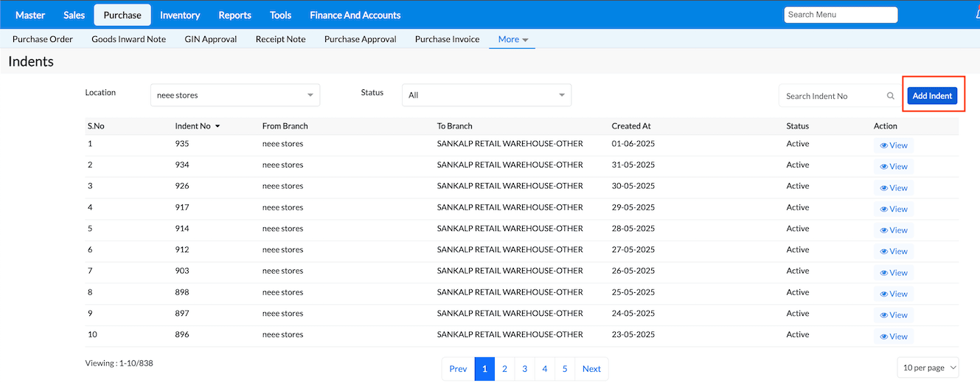Click the Search Menu input field

[840, 15]
